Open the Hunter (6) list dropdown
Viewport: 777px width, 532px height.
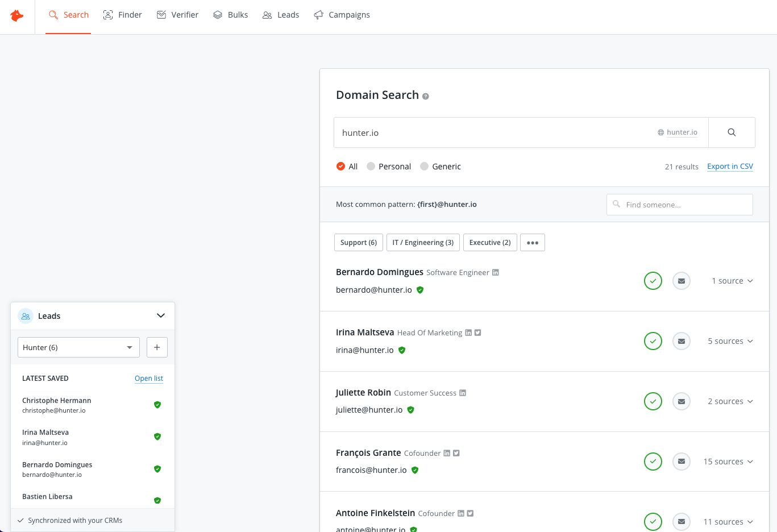[x=78, y=347]
